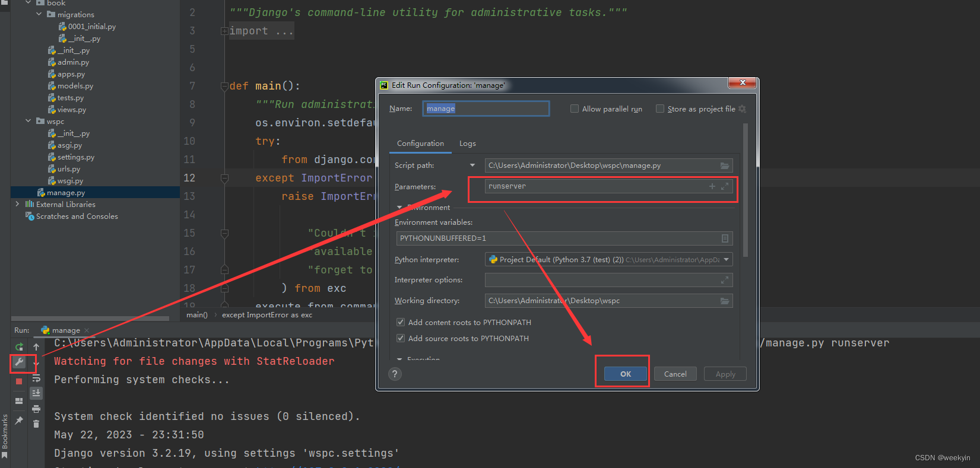Click the dialog's vertical scrollbar

pyautogui.click(x=746, y=190)
